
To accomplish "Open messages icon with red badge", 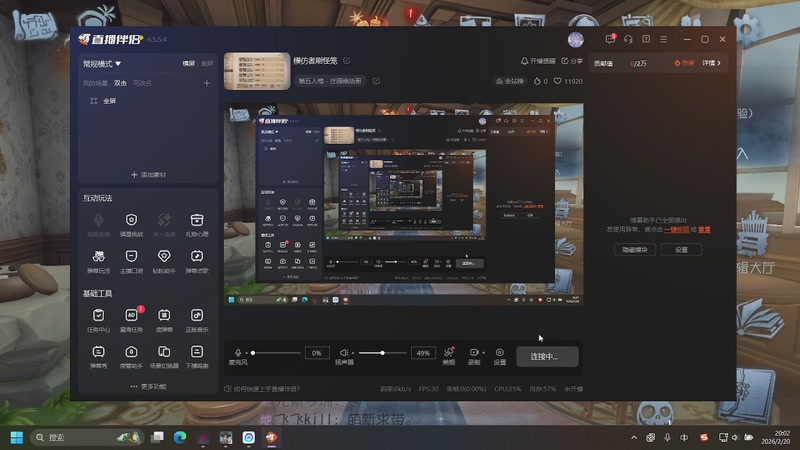I will (610, 39).
